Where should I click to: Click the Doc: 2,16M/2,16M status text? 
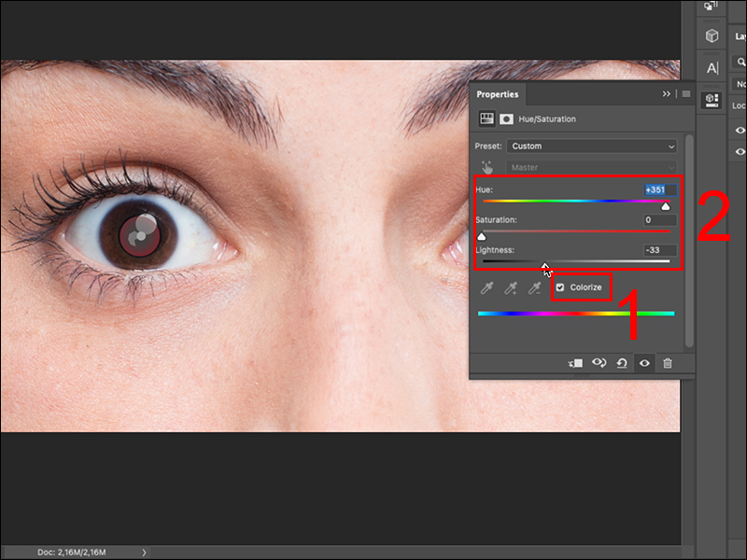(72, 553)
